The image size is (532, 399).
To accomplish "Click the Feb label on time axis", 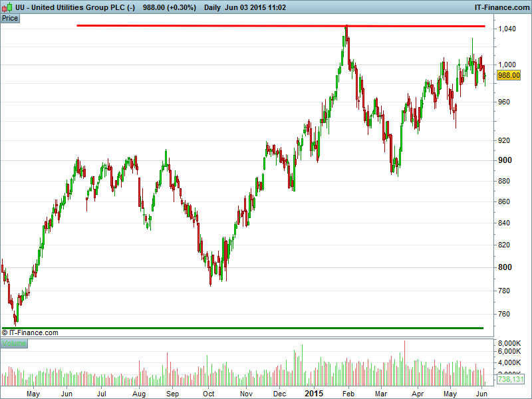I will click(348, 393).
